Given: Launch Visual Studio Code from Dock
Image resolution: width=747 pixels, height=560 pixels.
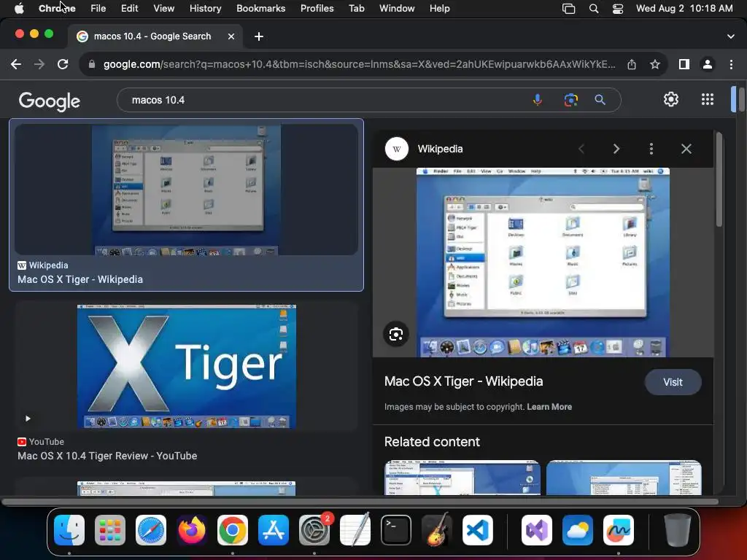Looking at the screenshot, I should (x=477, y=530).
